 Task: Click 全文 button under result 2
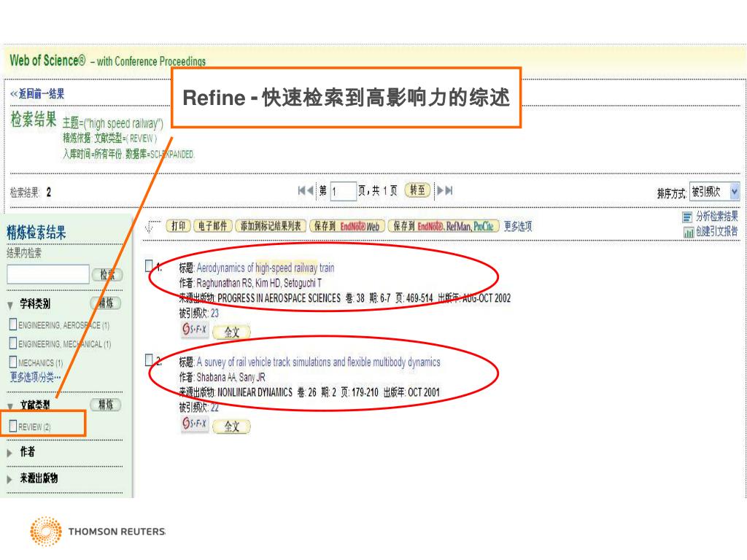(231, 426)
